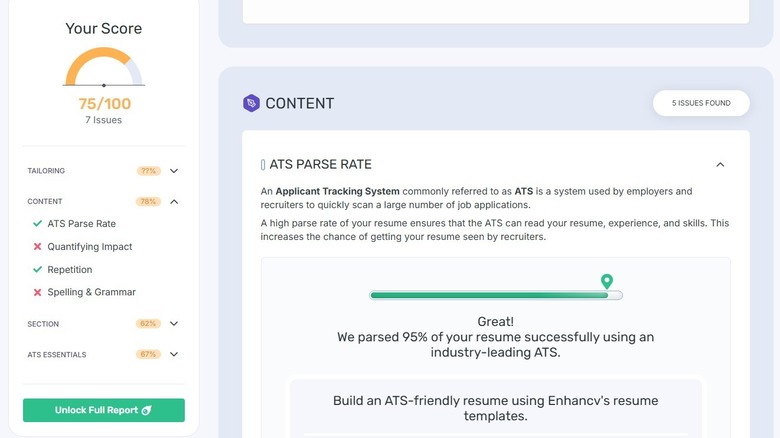Image resolution: width=780 pixels, height=438 pixels.
Task: Go to the Repetition sidebar item
Action: (70, 270)
